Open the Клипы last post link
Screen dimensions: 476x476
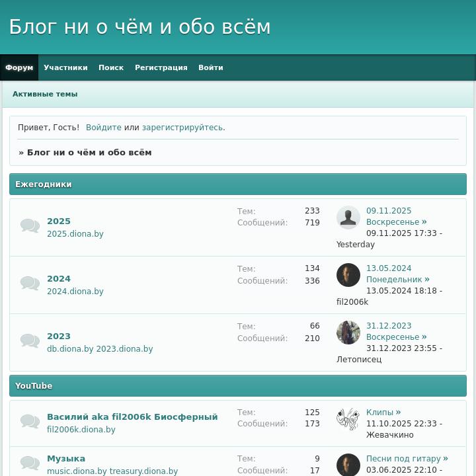pos(383,413)
